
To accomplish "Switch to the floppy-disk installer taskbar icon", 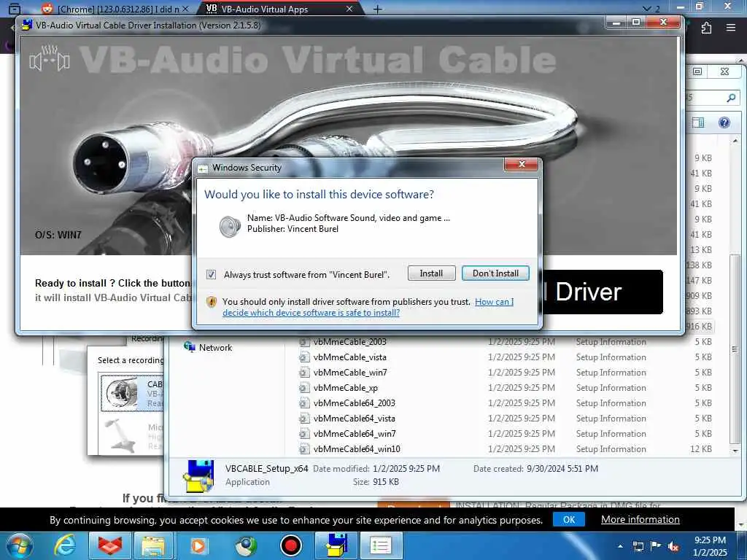I will click(x=336, y=545).
